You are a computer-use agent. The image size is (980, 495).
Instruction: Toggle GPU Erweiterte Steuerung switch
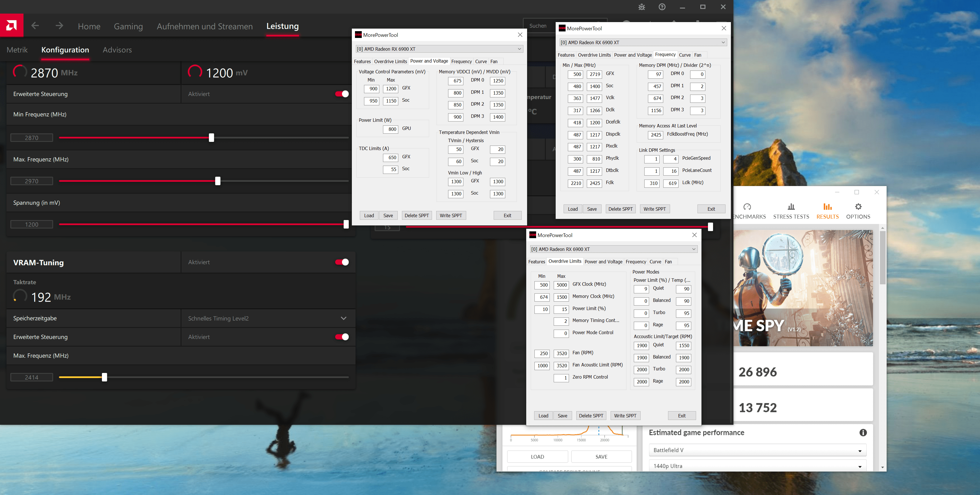pos(342,94)
